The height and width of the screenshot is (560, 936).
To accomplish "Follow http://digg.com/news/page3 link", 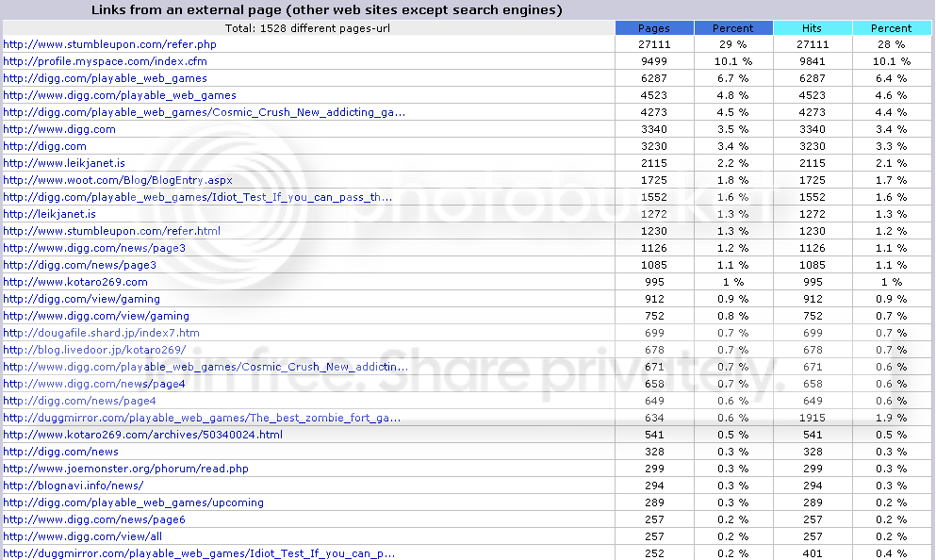I will pos(80,265).
